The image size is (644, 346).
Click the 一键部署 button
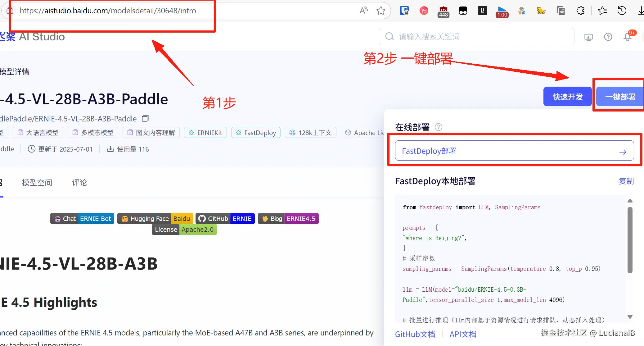click(620, 97)
